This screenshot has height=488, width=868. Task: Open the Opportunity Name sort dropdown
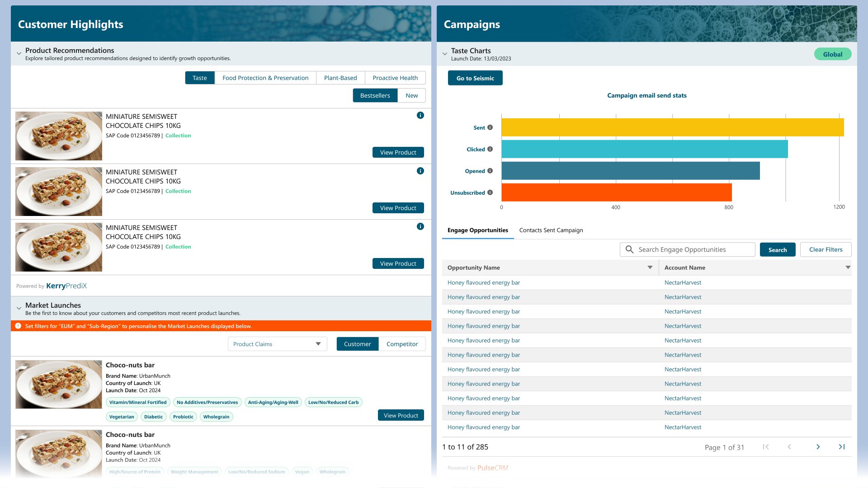pos(650,267)
